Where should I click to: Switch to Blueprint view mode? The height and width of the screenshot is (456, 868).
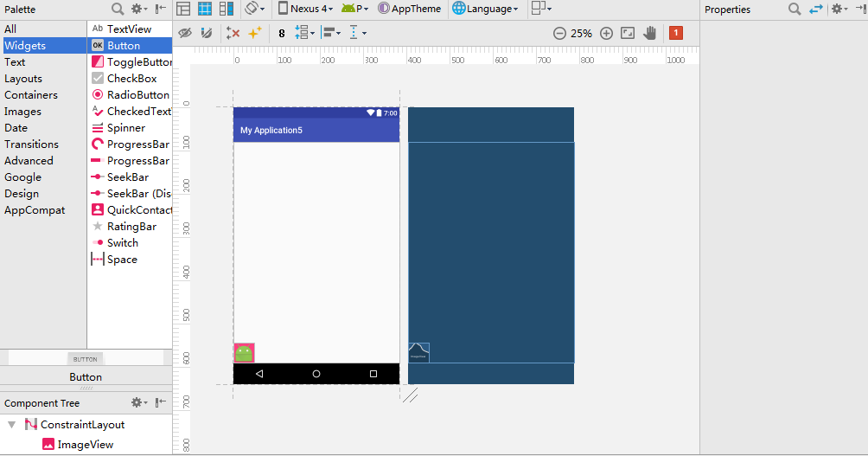pyautogui.click(x=205, y=9)
